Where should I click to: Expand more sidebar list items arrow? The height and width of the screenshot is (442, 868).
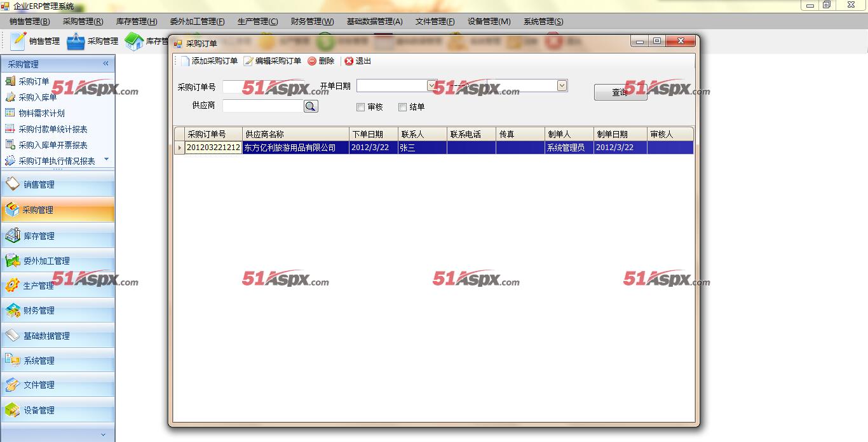point(106,159)
